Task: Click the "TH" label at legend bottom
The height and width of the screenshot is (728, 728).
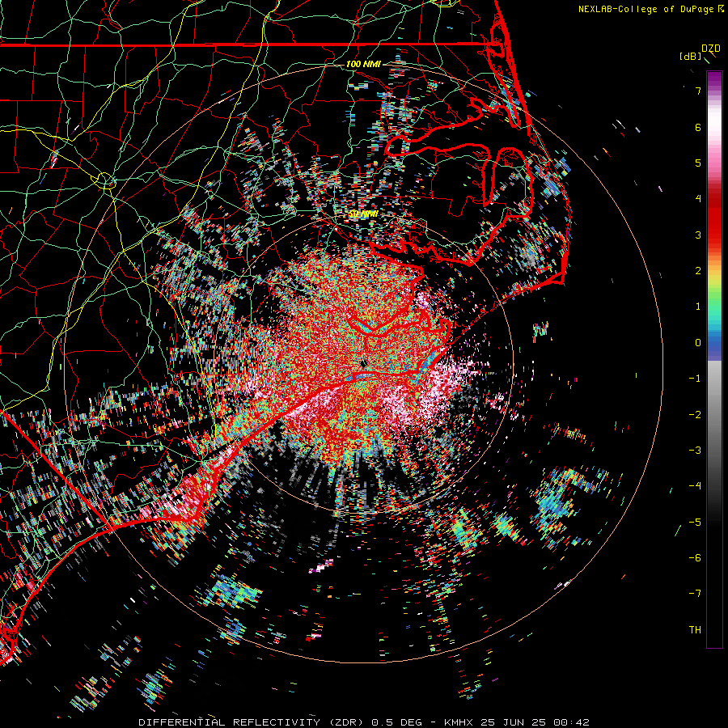Action: [x=695, y=630]
